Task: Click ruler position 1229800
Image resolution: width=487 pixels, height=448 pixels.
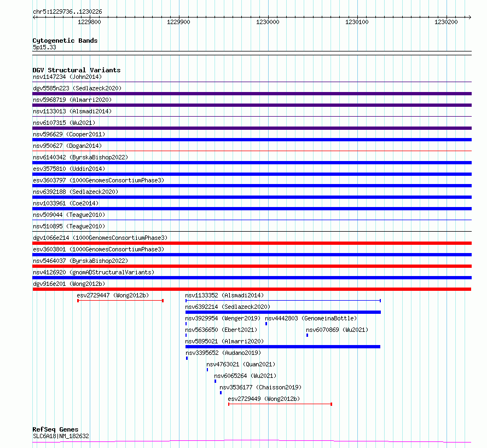Action: pyautogui.click(x=89, y=22)
